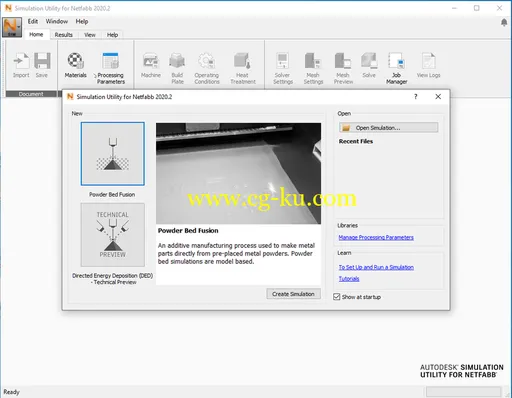
Task: Click the Import document icon
Action: point(21,65)
